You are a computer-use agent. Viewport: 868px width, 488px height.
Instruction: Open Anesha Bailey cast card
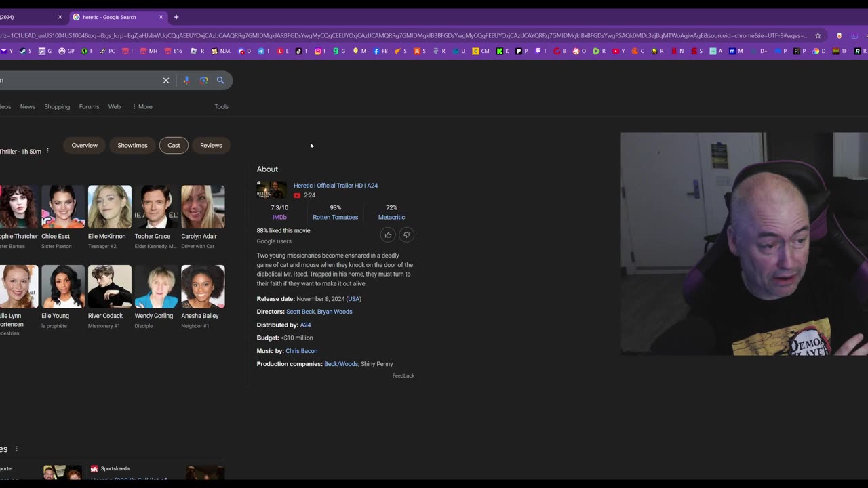[x=203, y=297]
